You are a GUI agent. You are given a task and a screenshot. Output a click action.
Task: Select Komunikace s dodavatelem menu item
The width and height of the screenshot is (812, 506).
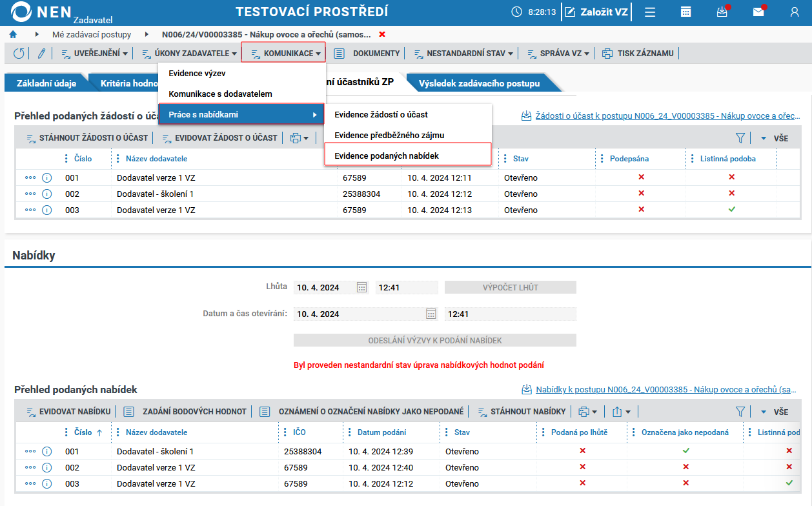point(242,94)
